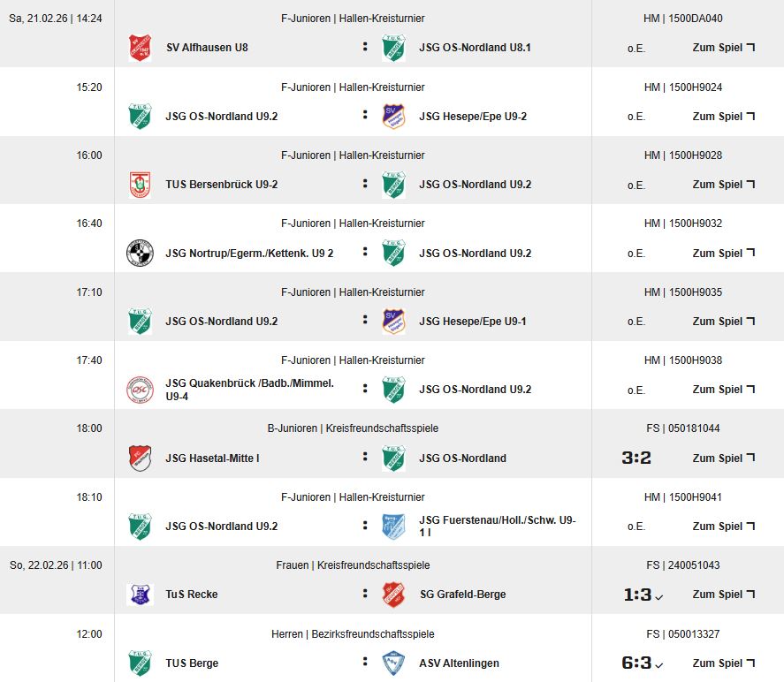Screen dimensions: 784x682
Task: Click the JSG Hasetal-Mitte I club crest
Action: click(x=140, y=458)
